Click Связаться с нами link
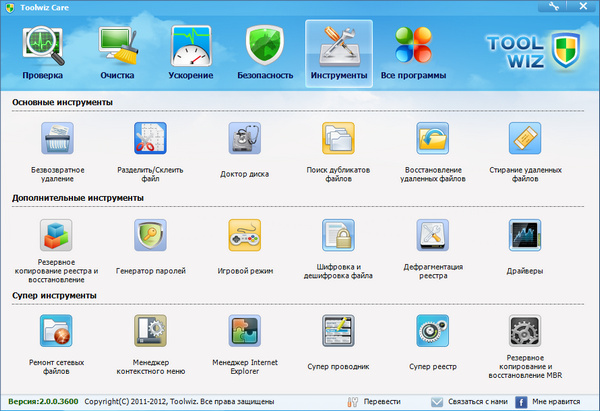This screenshot has width=600, height=411. pyautogui.click(x=468, y=401)
